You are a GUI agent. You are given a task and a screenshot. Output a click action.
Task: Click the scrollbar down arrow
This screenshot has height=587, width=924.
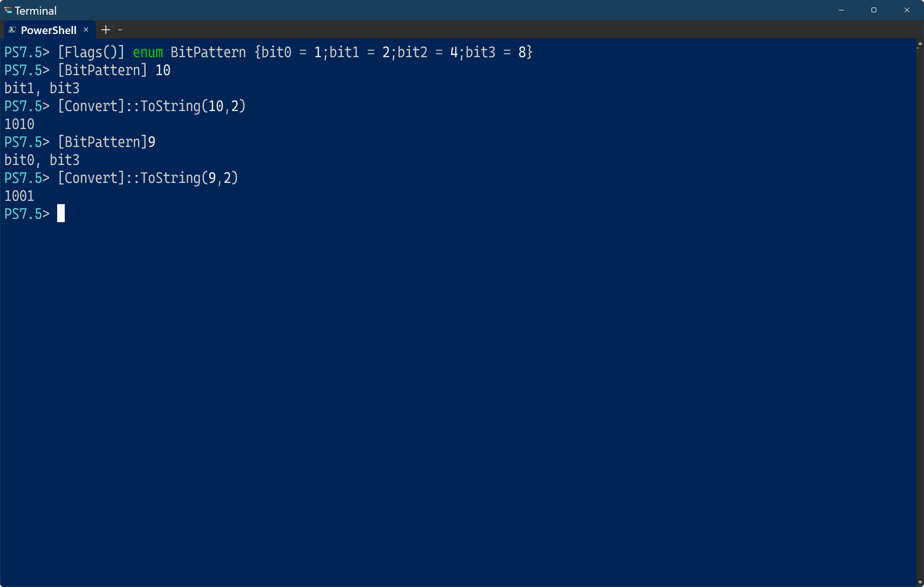tap(920, 582)
